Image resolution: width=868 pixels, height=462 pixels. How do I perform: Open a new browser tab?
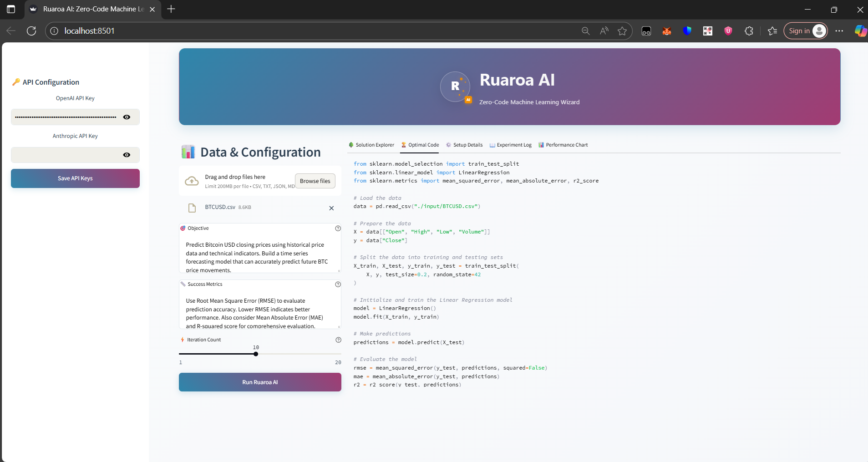point(171,9)
